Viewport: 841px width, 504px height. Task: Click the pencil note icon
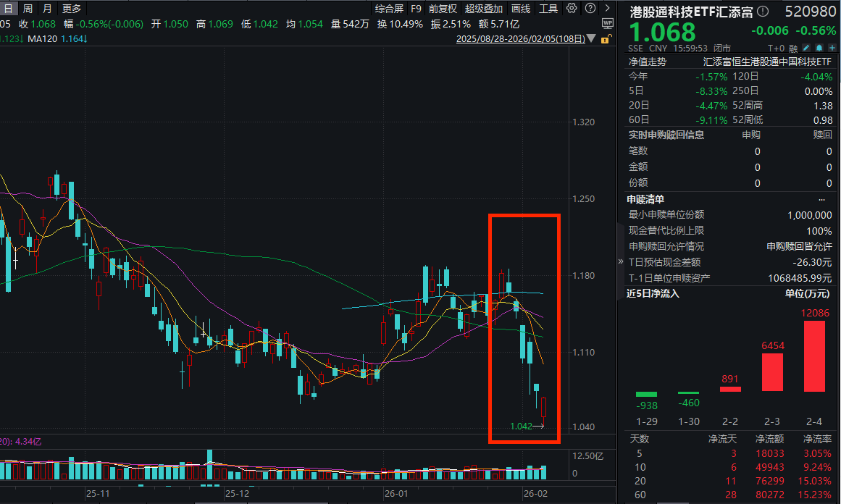806,48
